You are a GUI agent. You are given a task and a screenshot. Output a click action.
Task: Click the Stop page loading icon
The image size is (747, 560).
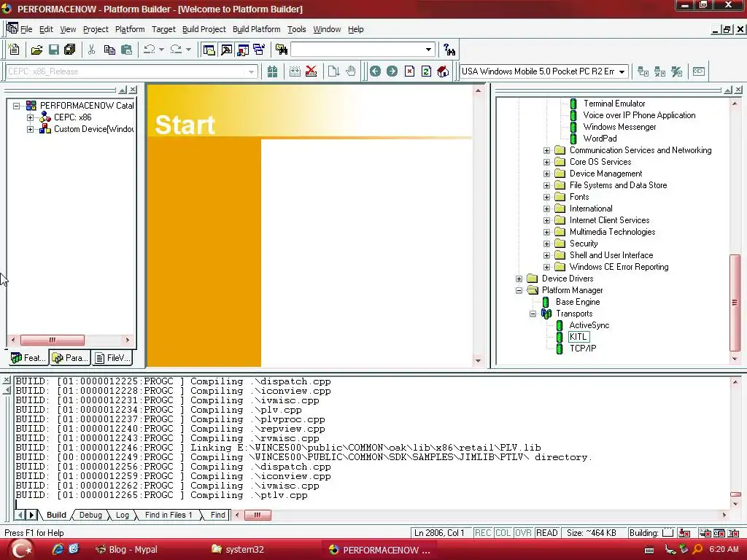[409, 71]
